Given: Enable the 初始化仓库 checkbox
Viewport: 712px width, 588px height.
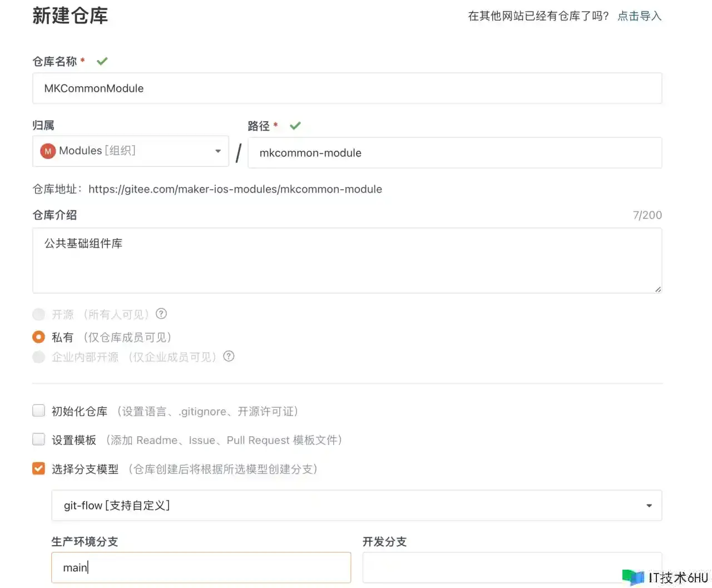Looking at the screenshot, I should pos(38,411).
